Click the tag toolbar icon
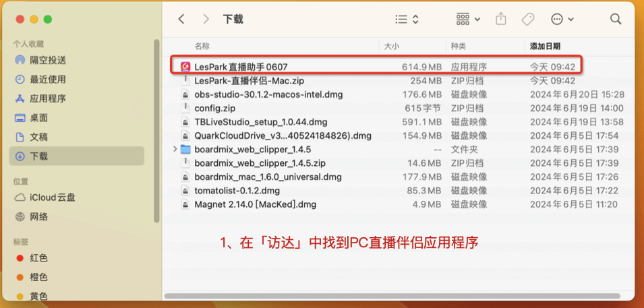This screenshot has width=644, height=308. tap(527, 19)
